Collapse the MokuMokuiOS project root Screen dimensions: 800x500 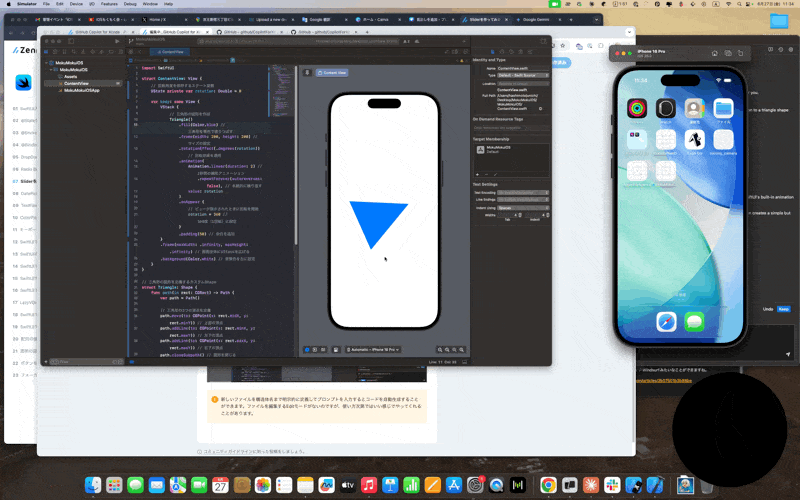46,63
